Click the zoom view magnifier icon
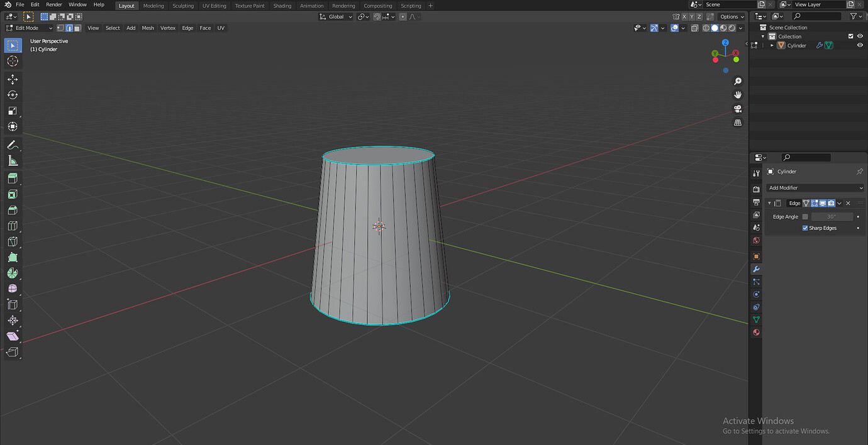 tap(738, 81)
